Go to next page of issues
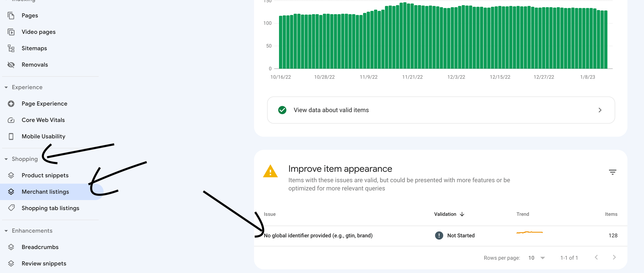This screenshot has height=273, width=644. click(614, 257)
